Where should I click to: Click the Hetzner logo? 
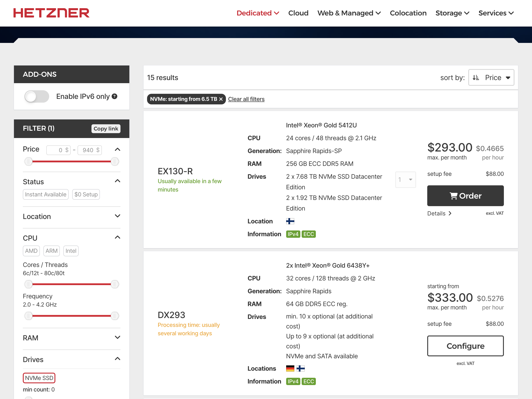pyautogui.click(x=51, y=13)
